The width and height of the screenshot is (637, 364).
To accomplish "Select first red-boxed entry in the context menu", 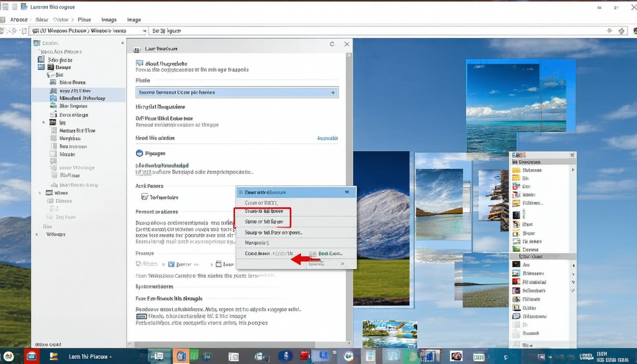I will 264,211.
